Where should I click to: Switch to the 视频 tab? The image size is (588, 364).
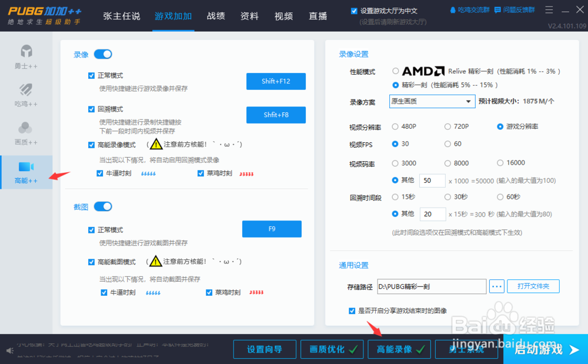coord(283,16)
